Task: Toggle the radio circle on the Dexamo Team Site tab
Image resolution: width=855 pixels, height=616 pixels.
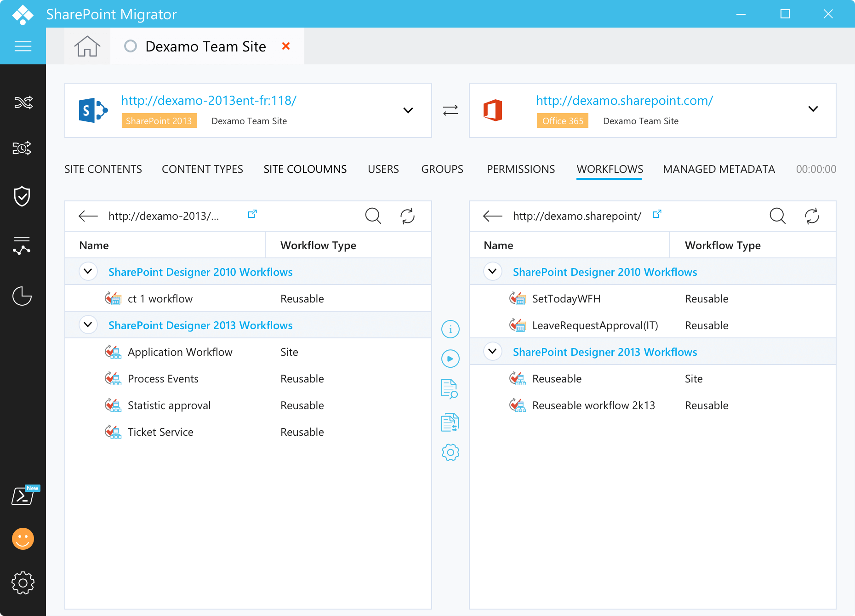Action: (x=131, y=46)
